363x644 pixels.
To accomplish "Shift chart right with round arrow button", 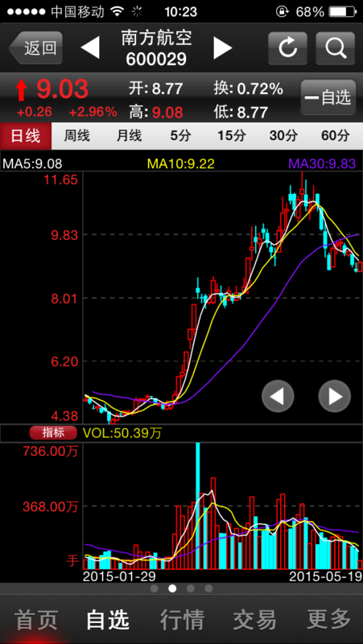I will pyautogui.click(x=335, y=396).
